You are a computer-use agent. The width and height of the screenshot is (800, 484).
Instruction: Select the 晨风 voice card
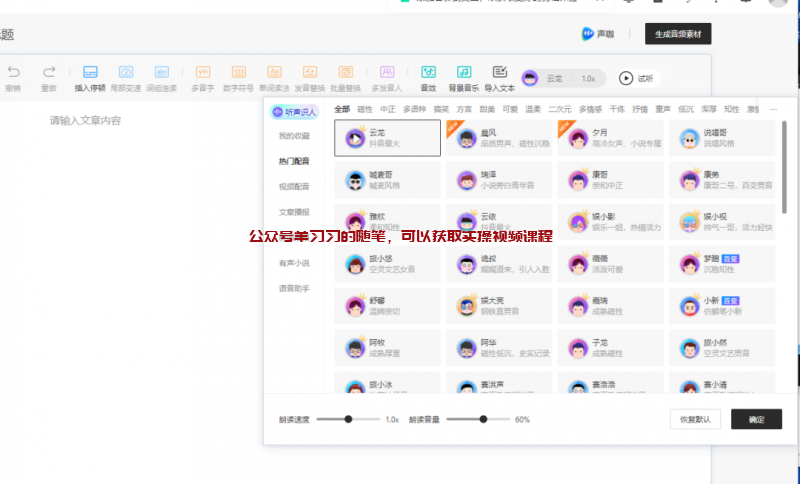(497, 138)
